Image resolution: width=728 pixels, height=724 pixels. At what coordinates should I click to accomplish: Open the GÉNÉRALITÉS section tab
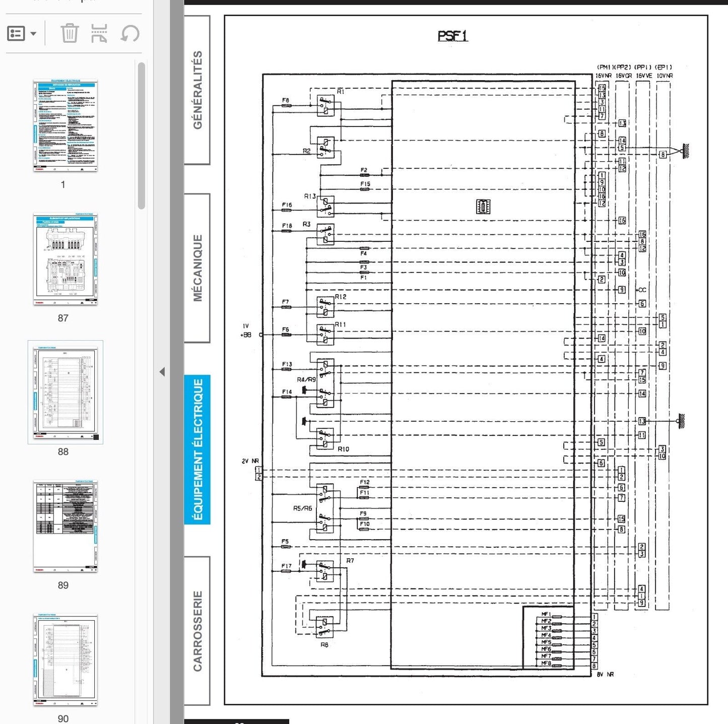pos(197,90)
